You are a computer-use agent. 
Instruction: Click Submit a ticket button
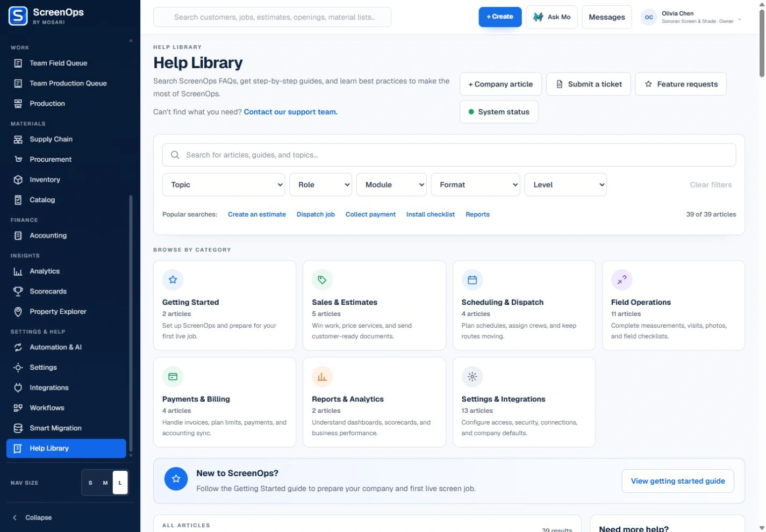[x=589, y=84]
